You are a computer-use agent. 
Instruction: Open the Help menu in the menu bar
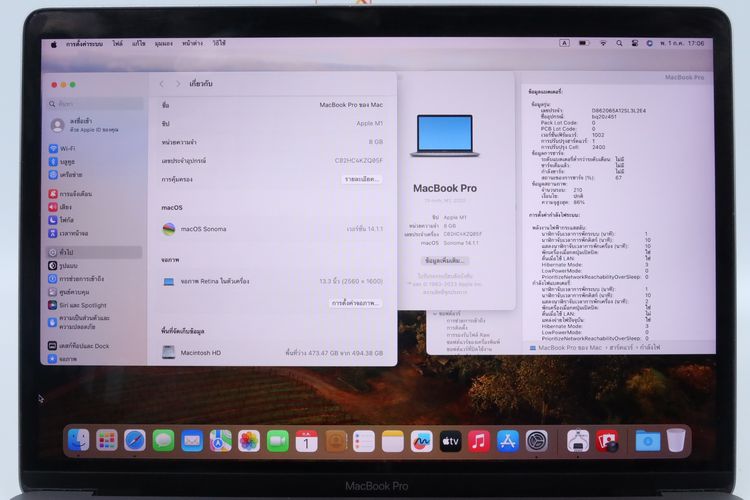coord(219,44)
